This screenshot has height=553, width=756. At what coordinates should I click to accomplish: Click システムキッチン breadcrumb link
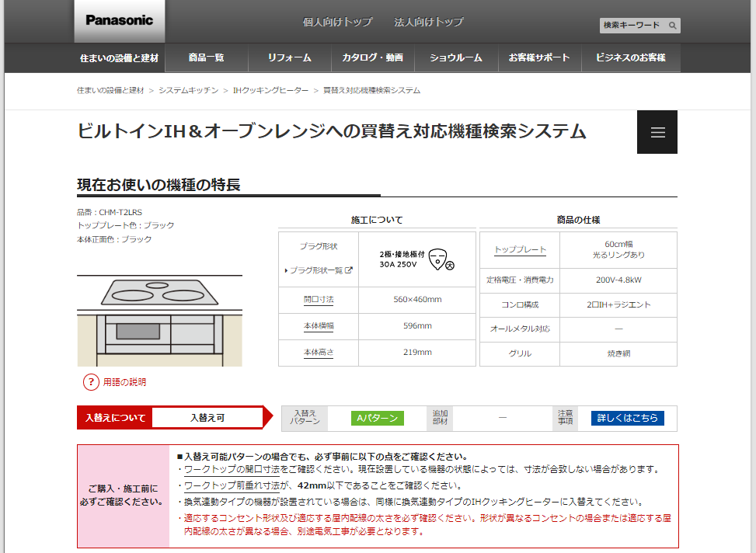click(x=188, y=91)
